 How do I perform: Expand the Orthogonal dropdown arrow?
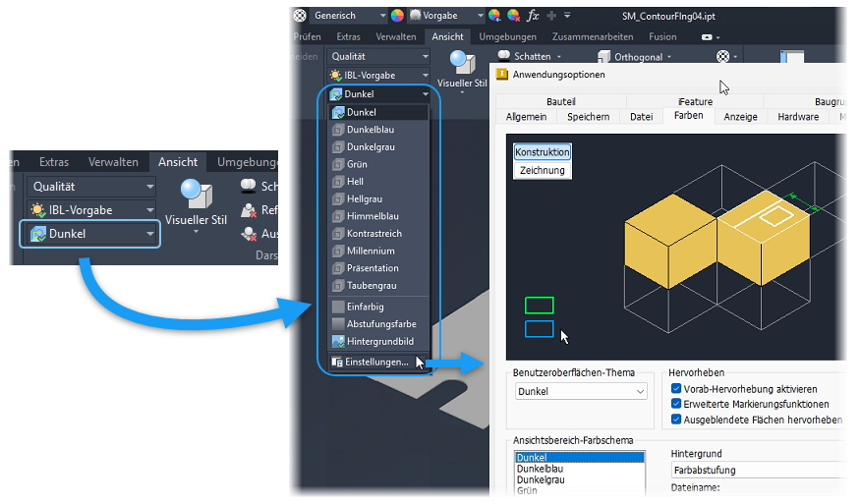click(669, 57)
